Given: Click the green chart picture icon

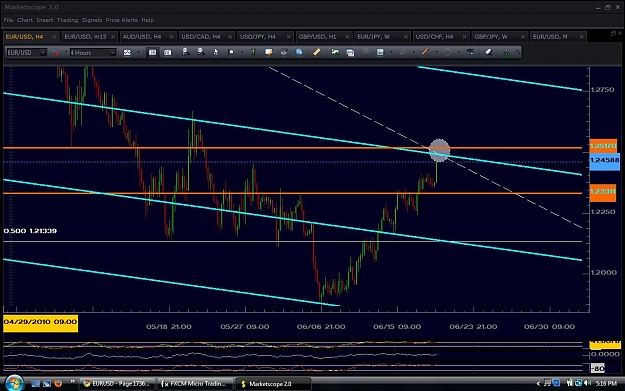Looking at the screenshot, I should pyautogui.click(x=335, y=52).
